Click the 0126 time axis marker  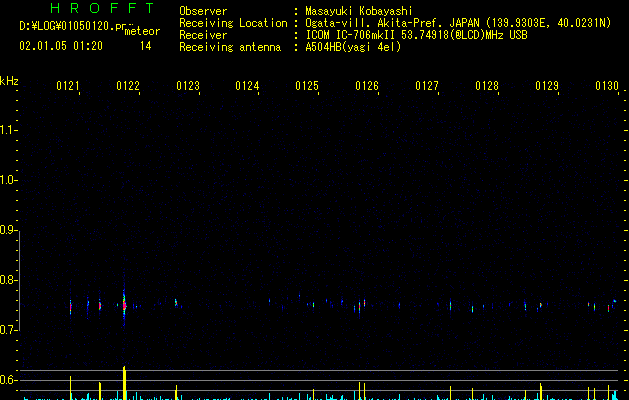(x=367, y=86)
